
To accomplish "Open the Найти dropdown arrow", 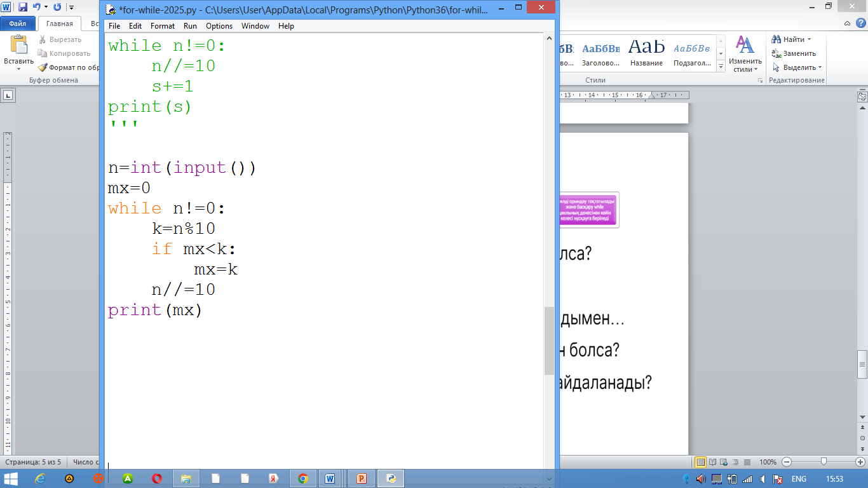I will pos(810,39).
